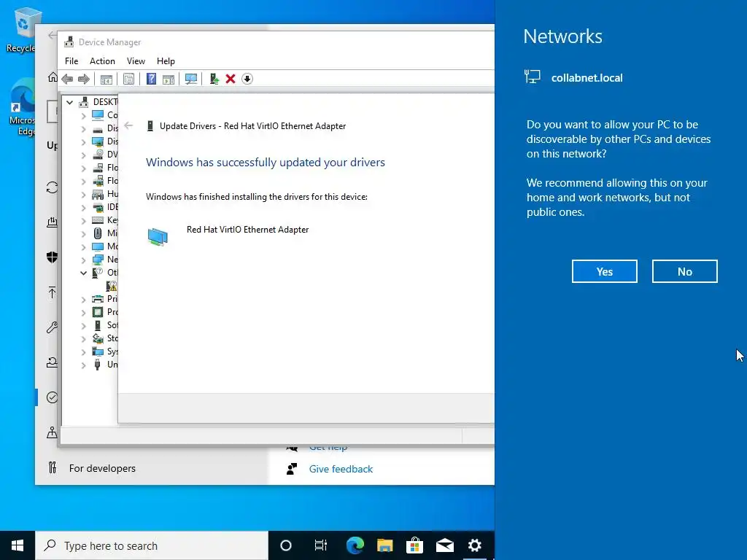Toggle the Show/Hide Action Pane toolbar icon
747x560 pixels.
pos(169,79)
